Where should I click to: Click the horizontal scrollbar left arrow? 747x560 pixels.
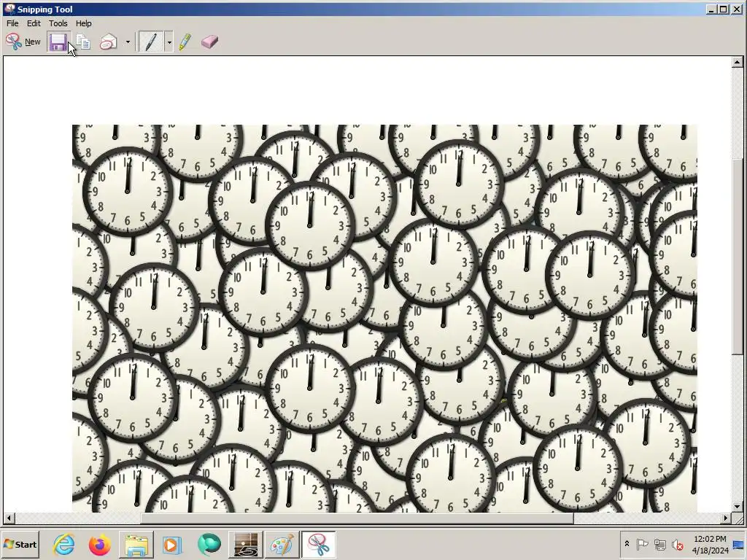[9, 518]
